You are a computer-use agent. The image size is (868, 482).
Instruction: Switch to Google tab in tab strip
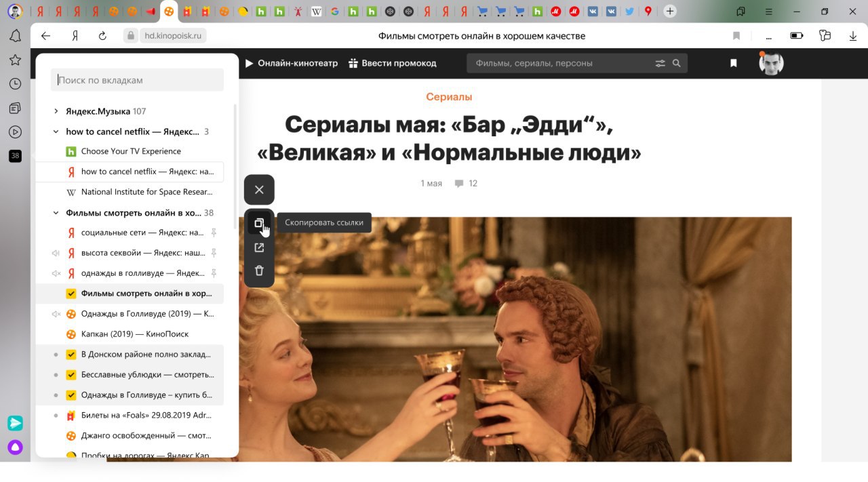click(334, 12)
